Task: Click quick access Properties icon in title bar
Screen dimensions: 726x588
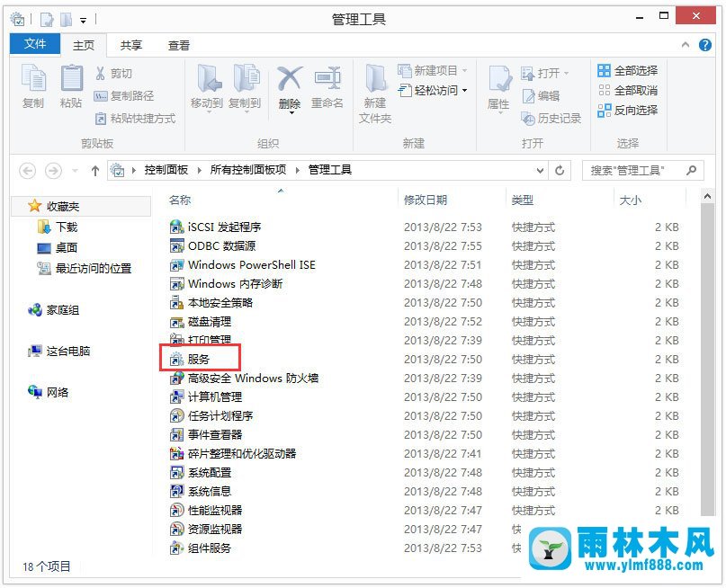Action: pyautogui.click(x=47, y=19)
